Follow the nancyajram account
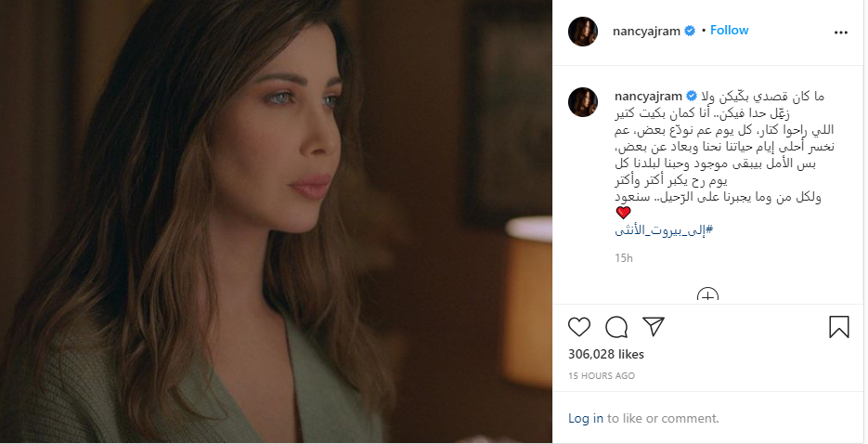The width and height of the screenshot is (868, 444). point(729,31)
